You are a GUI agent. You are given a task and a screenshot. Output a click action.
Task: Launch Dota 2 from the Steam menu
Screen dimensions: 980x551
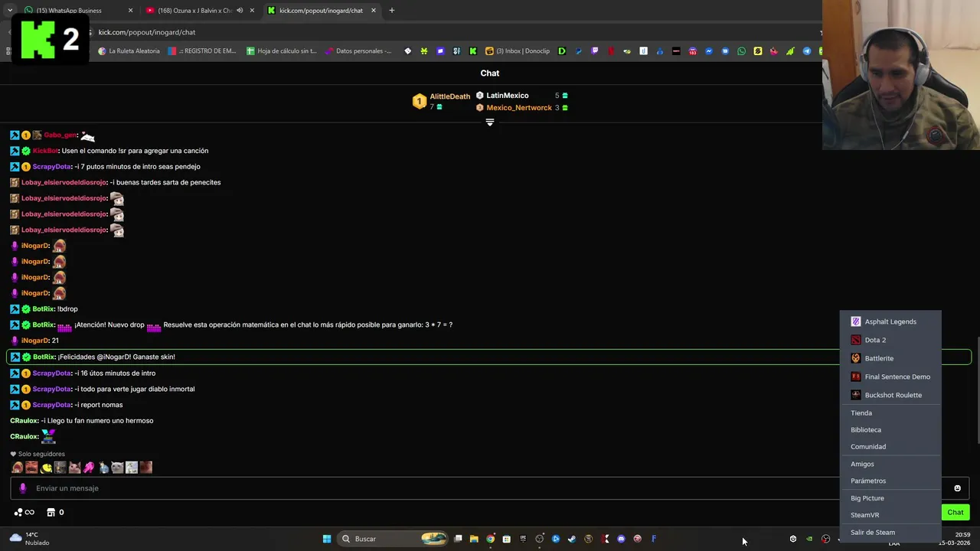click(890, 340)
